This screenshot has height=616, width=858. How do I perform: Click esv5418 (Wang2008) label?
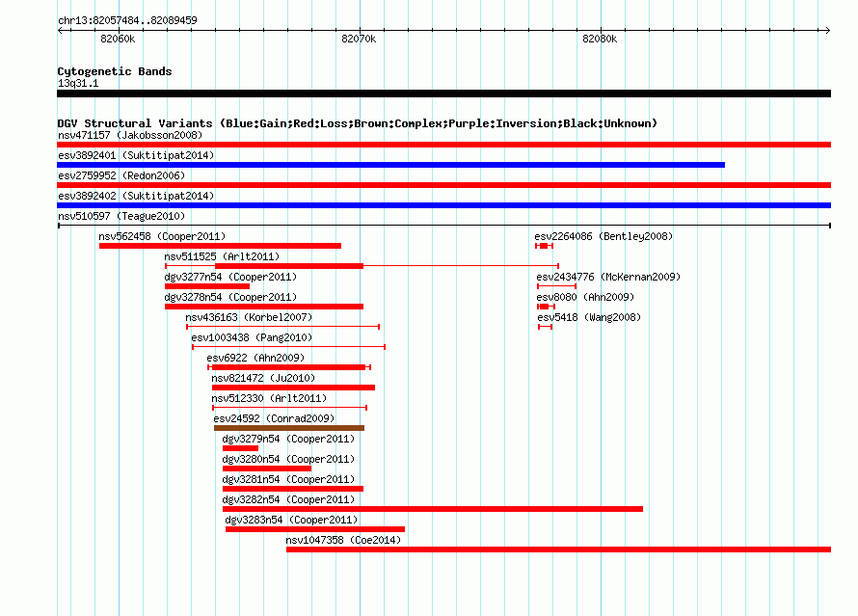(x=589, y=317)
